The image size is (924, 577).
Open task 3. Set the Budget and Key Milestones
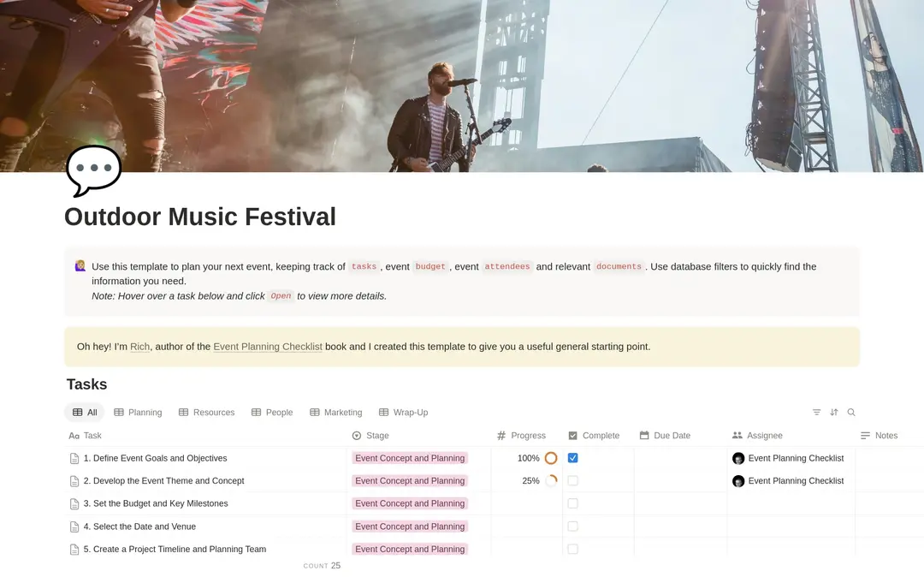coord(156,503)
